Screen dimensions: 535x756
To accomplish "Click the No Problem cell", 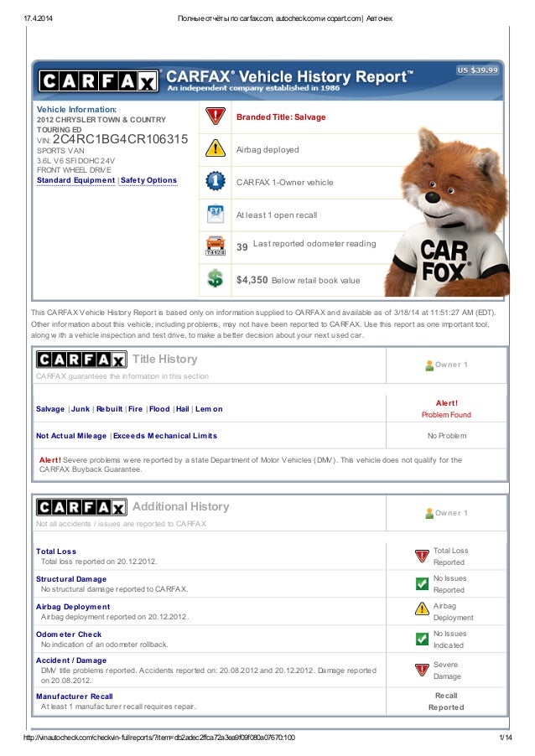I will click(447, 436).
